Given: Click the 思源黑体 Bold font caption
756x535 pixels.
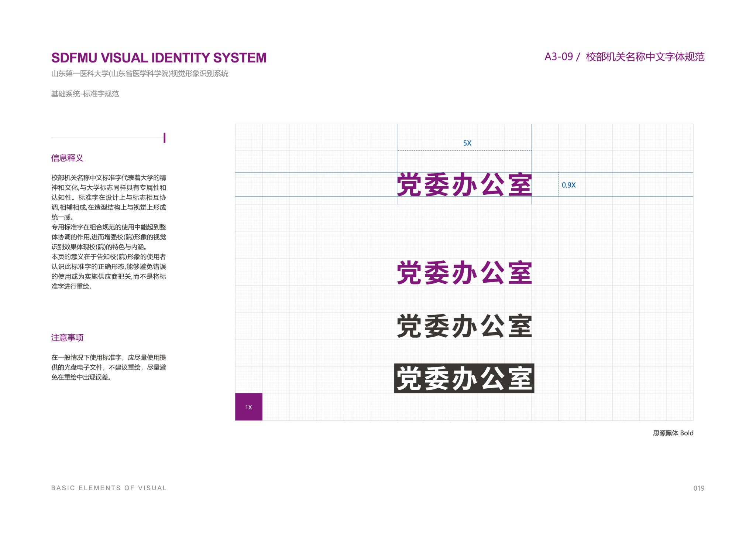Looking at the screenshot, I should tap(673, 433).
